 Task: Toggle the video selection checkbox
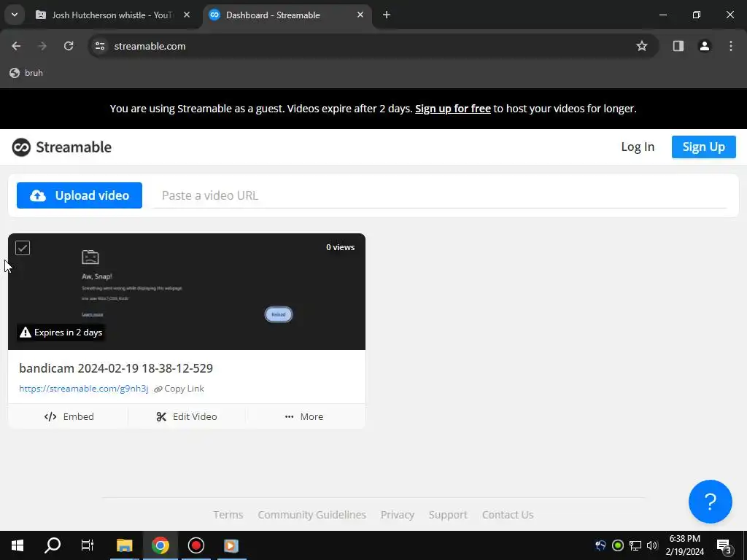(x=23, y=248)
